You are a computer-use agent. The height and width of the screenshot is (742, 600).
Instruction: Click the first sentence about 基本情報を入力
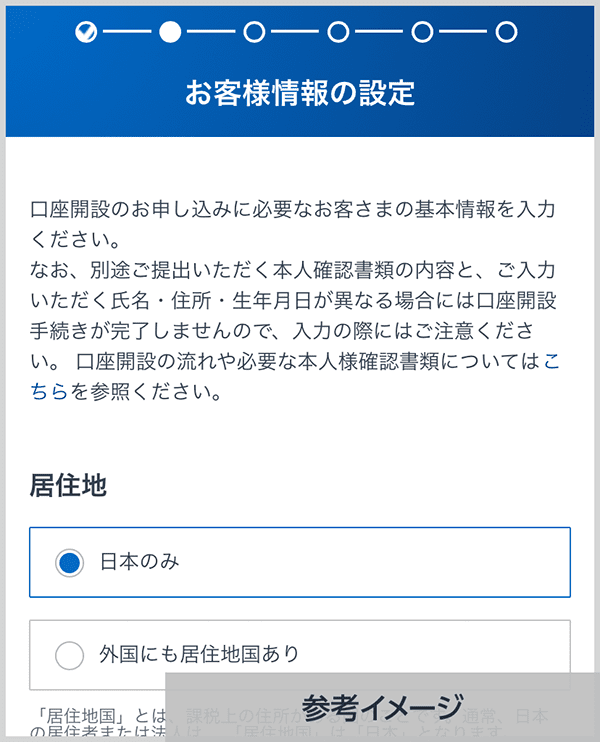[290, 211]
